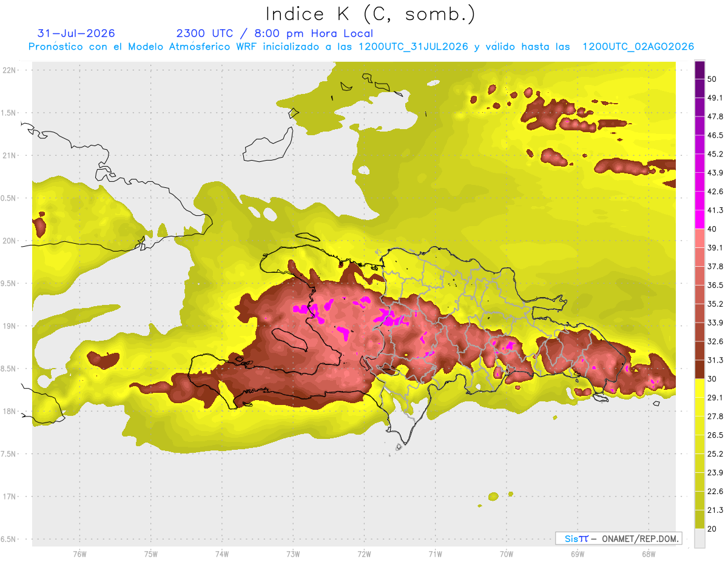Click the "18N" latitude label

click(x=10, y=412)
